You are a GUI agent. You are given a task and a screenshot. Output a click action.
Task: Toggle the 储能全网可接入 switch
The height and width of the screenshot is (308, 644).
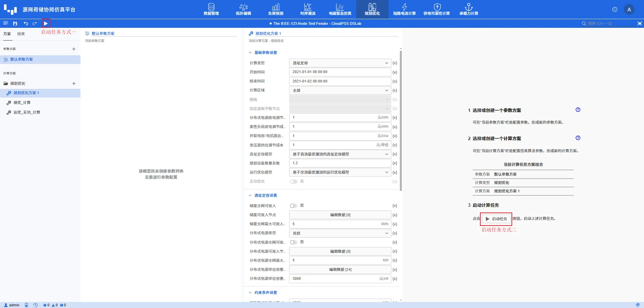click(293, 206)
